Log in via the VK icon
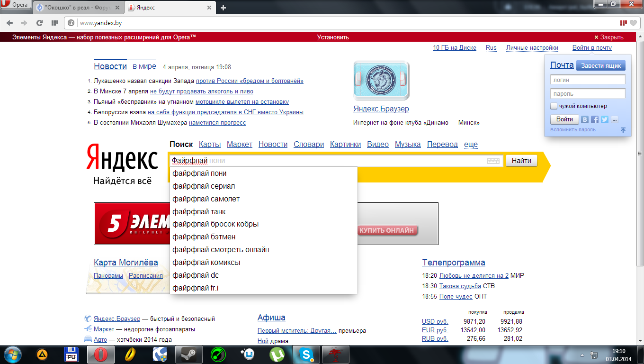The height and width of the screenshot is (364, 644). click(585, 119)
